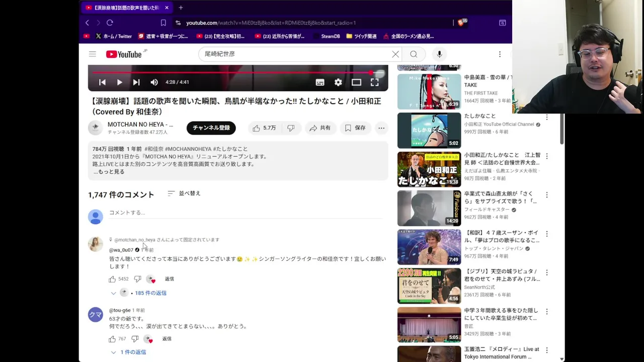This screenshot has width=644, height=362.
Task: Open YouTube top-right settings dots menu
Action: tap(500, 54)
